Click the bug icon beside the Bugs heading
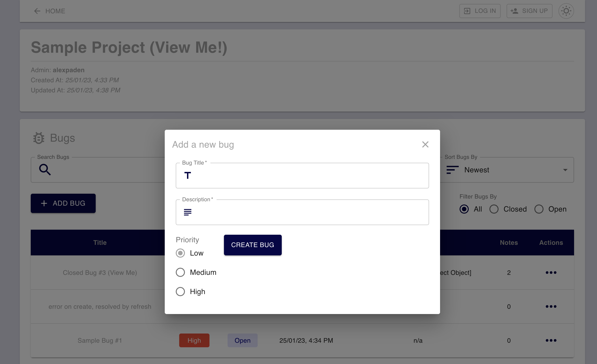The height and width of the screenshot is (364, 597). (39, 138)
